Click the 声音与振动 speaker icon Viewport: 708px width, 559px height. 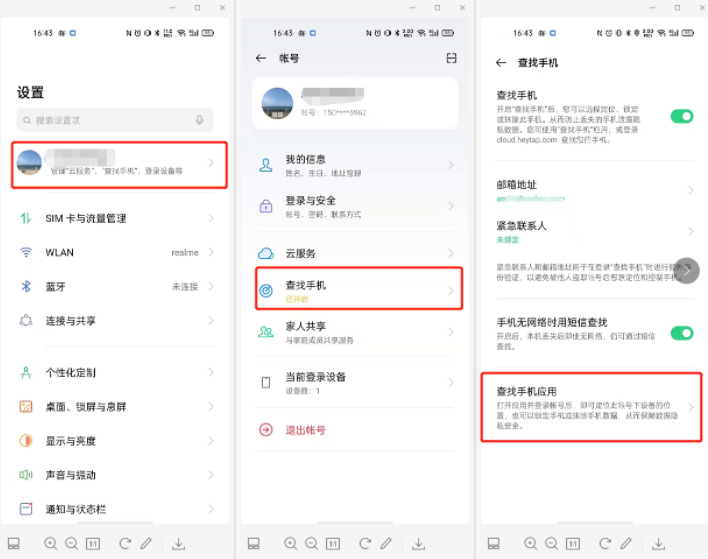click(x=26, y=475)
